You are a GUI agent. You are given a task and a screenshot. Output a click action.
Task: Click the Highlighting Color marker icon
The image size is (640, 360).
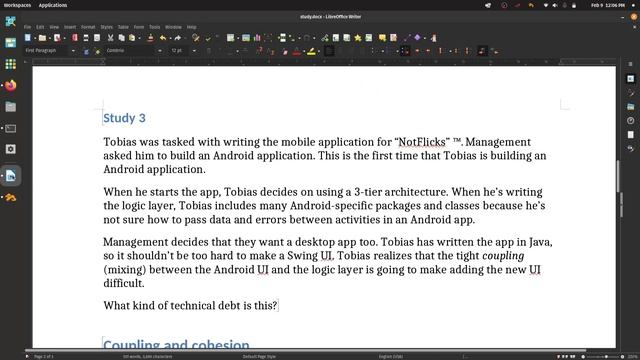click(x=311, y=51)
